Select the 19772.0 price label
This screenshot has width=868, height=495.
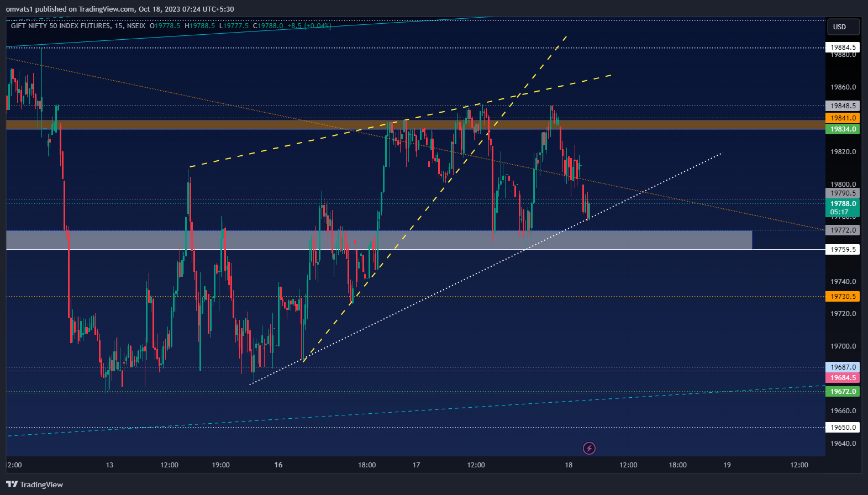point(843,230)
